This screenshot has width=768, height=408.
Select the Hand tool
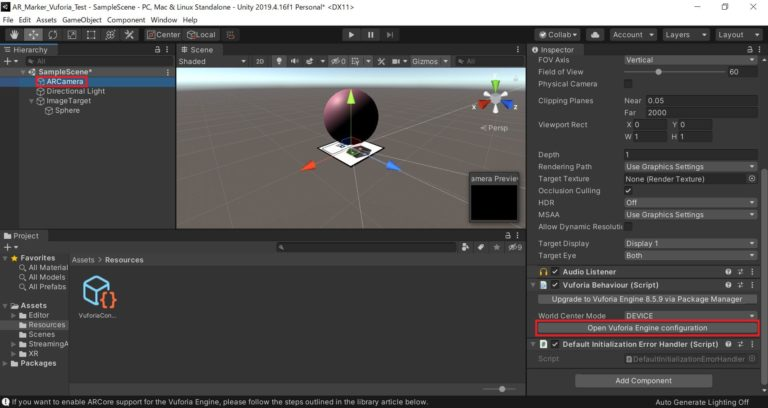click(14, 35)
